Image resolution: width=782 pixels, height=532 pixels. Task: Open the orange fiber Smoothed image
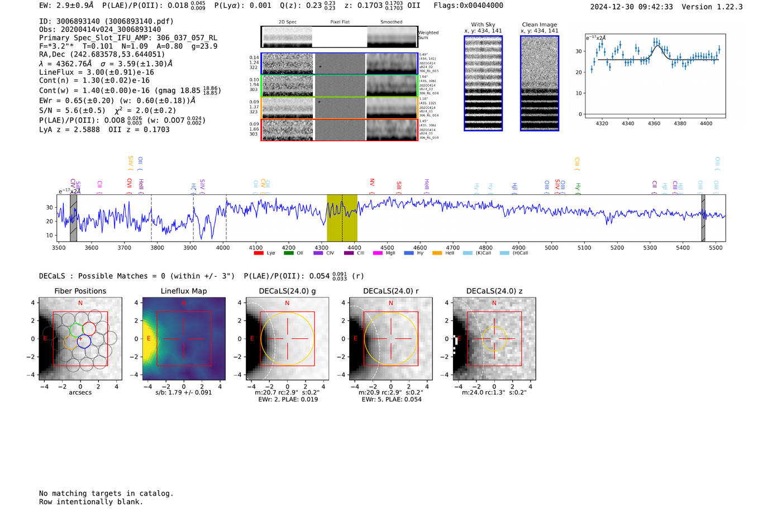392,108
